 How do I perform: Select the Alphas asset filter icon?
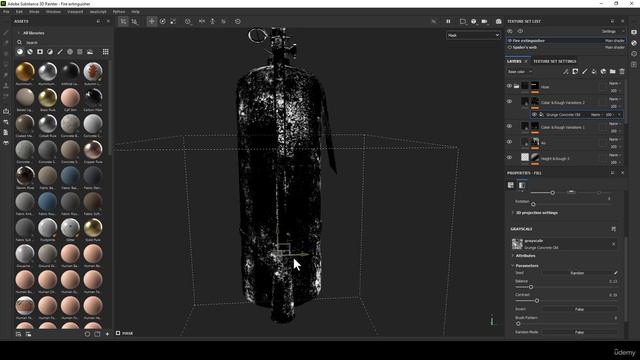pyautogui.click(x=70, y=52)
